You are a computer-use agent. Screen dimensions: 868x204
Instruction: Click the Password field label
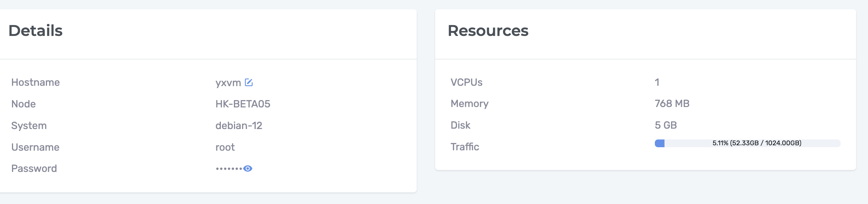pos(34,168)
